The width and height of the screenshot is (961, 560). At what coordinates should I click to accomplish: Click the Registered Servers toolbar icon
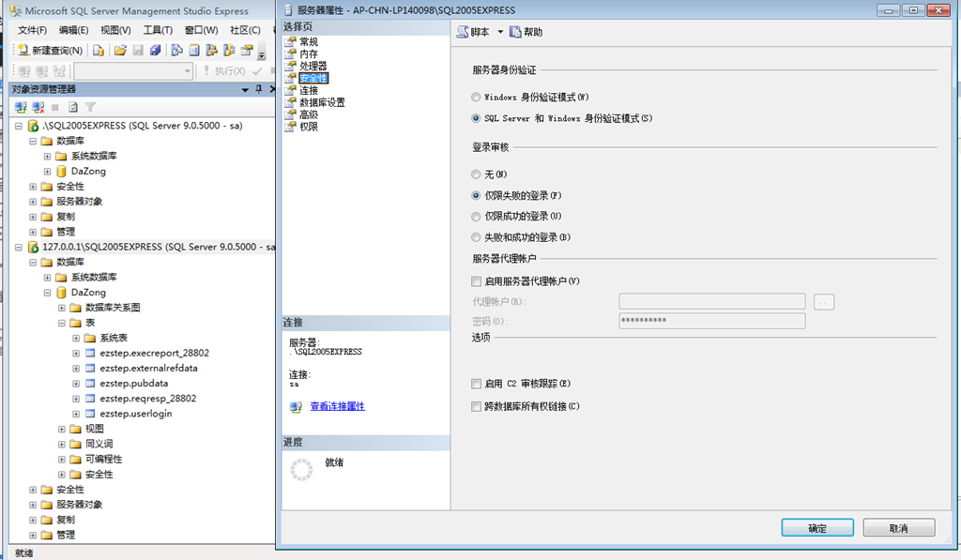click(176, 51)
